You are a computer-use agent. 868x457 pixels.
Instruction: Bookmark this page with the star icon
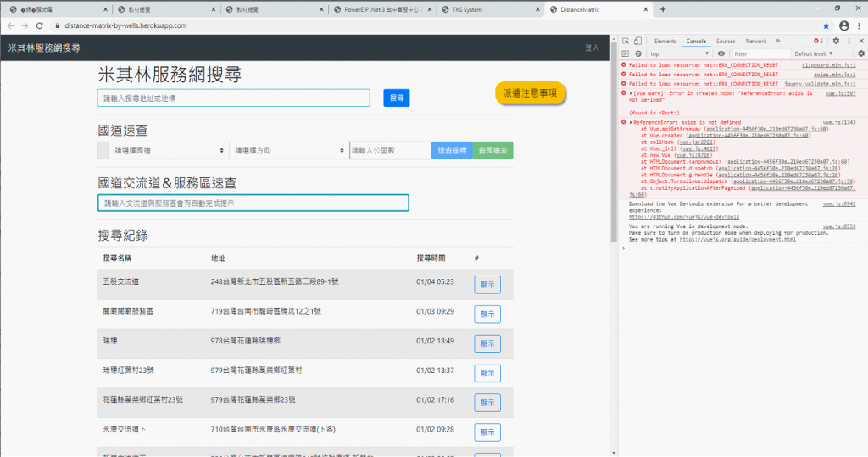click(x=826, y=25)
